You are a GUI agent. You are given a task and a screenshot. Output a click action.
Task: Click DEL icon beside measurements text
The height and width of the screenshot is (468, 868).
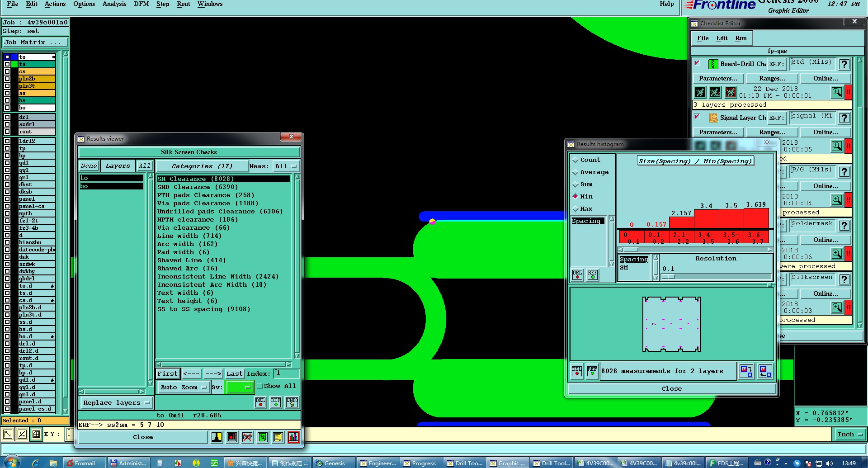[x=577, y=371]
